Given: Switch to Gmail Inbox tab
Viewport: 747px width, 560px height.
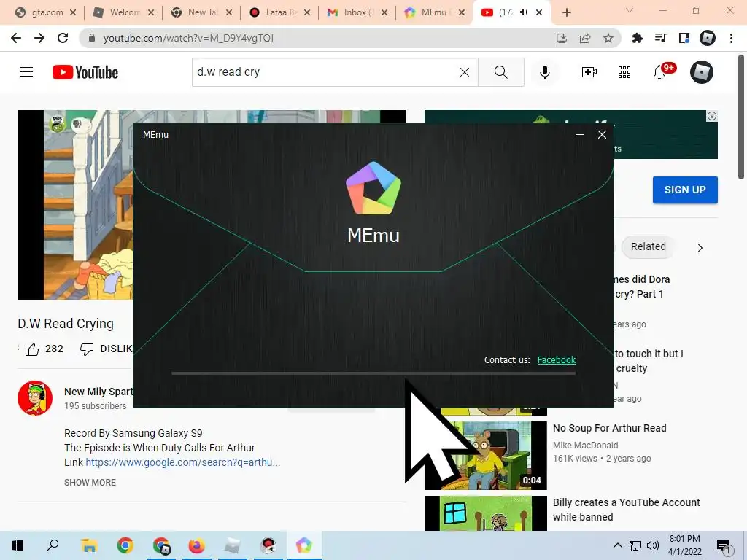Looking at the screenshot, I should (357, 12).
